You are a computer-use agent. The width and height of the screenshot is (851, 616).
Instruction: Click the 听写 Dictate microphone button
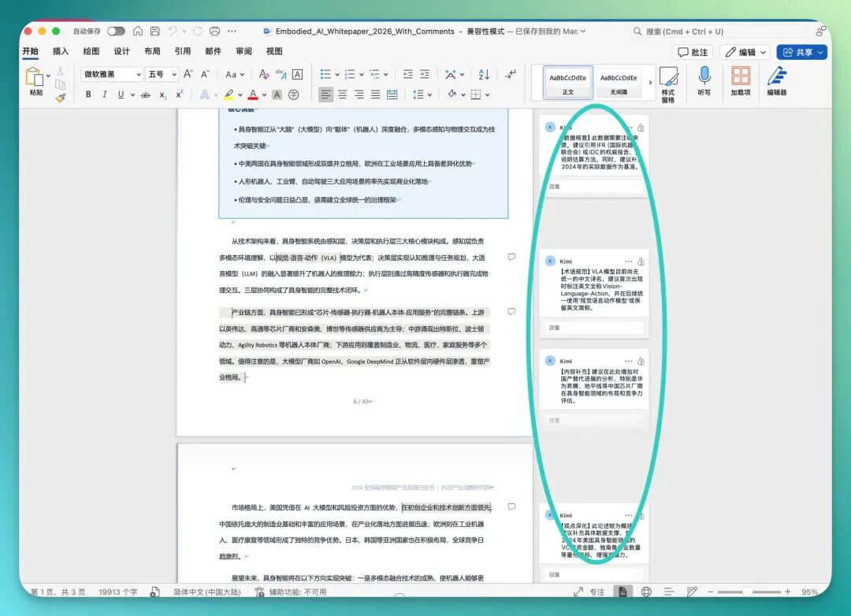pos(704,81)
